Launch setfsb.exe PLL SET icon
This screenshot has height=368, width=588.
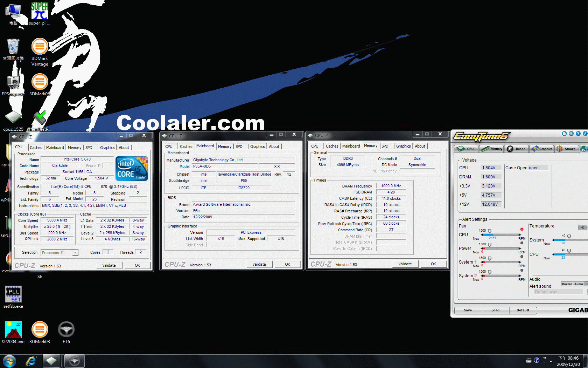coord(13,297)
